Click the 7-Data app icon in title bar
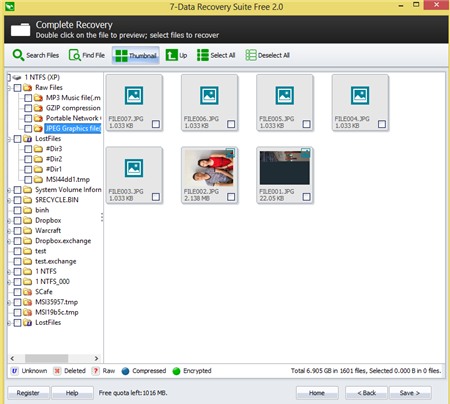Image resolution: width=450 pixels, height=404 pixels. [x=10, y=6]
